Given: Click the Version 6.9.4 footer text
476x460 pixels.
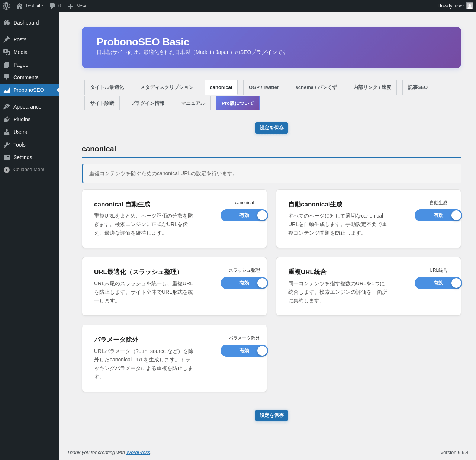Looking at the screenshot, I should [454, 453].
